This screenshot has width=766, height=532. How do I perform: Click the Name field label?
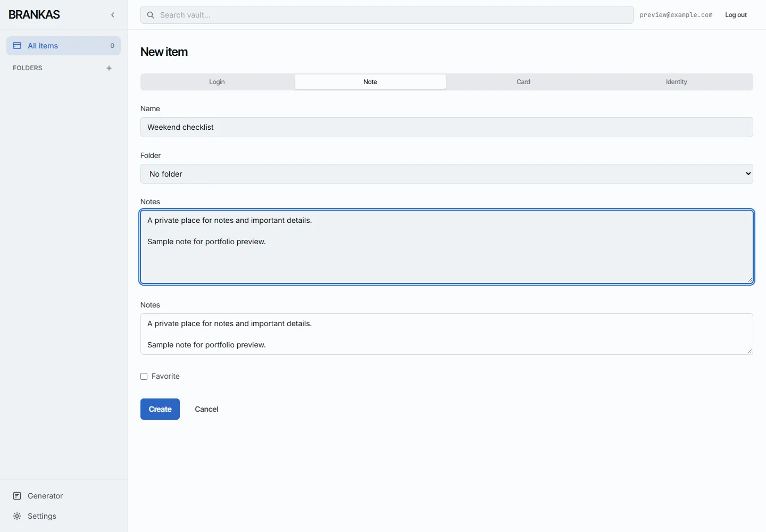[x=150, y=109]
